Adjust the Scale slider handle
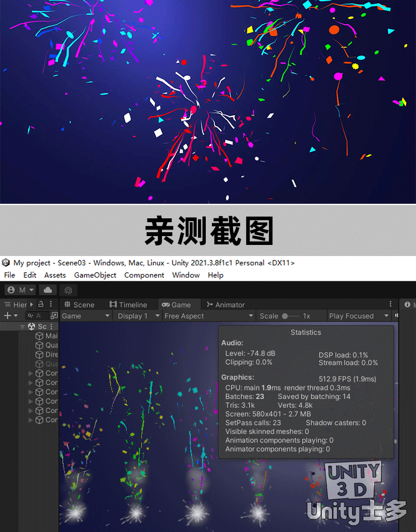 pos(285,316)
